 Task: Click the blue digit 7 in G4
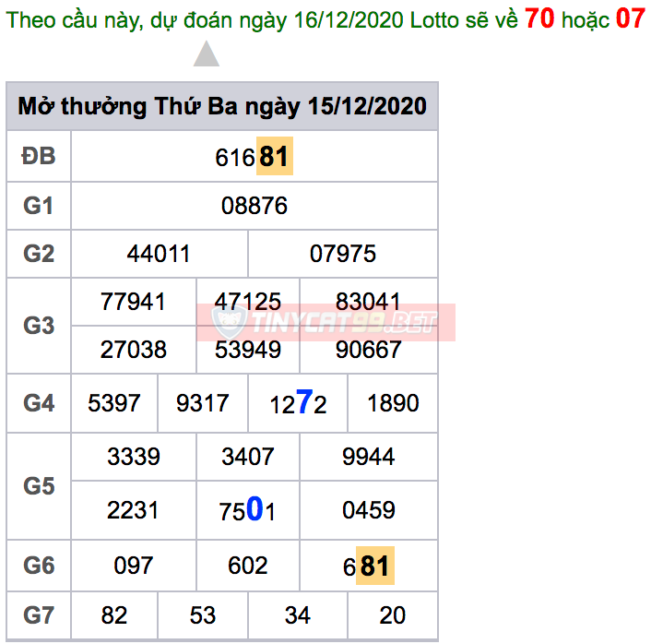pos(304,403)
